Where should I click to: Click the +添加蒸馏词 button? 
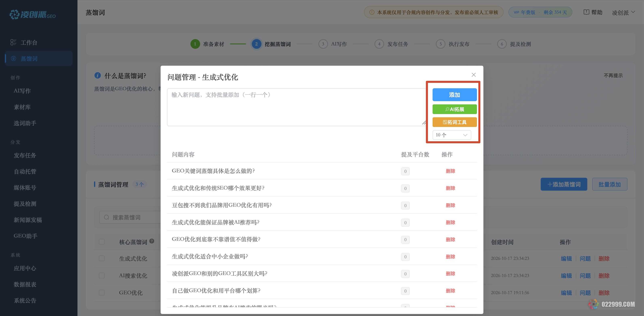[564, 184]
